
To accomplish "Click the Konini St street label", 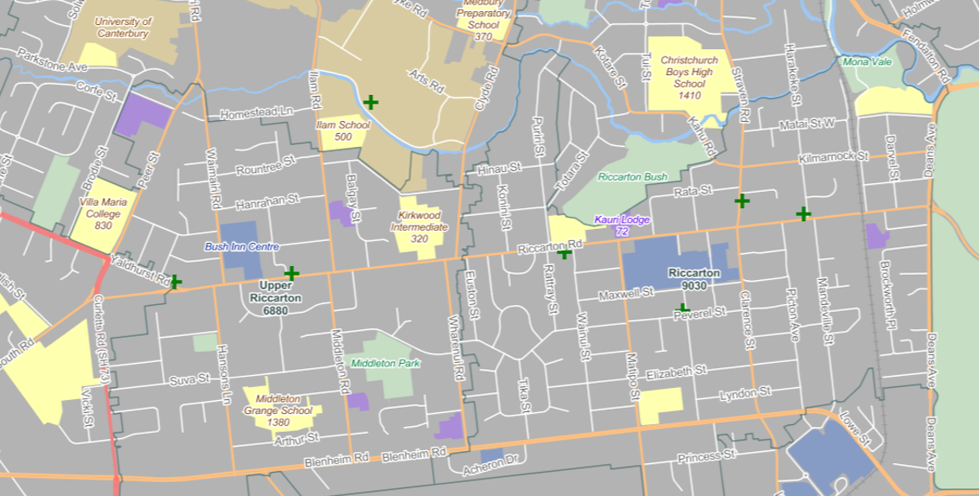I will [503, 206].
